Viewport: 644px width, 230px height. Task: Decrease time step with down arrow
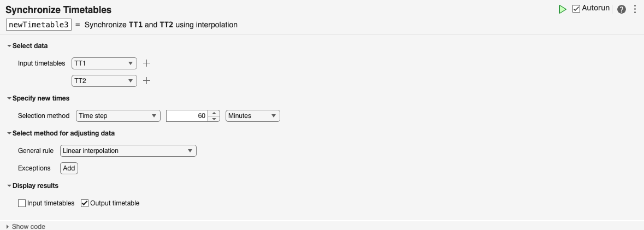click(215, 119)
